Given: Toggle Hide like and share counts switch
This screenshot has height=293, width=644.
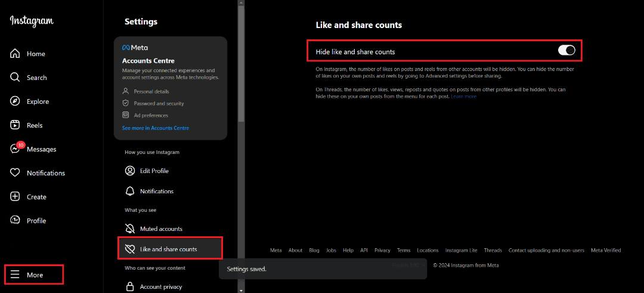Looking at the screenshot, I should coord(566,51).
